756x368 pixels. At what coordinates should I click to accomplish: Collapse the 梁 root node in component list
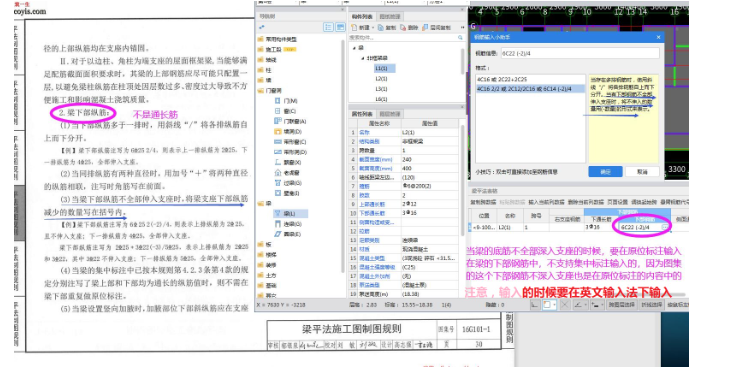[355, 48]
